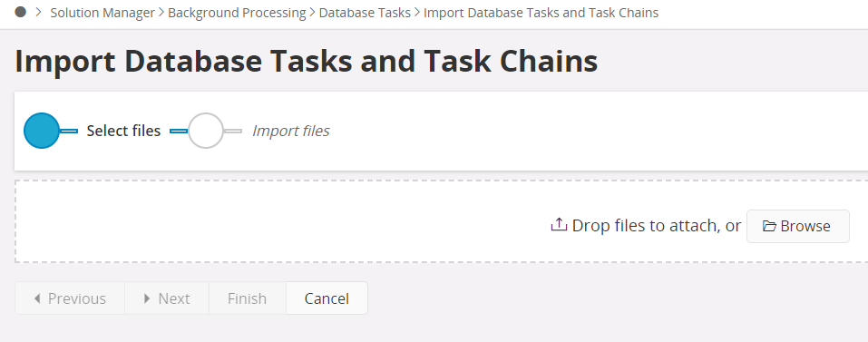Navigate to Database Tasks breadcrumb
Image resolution: width=868 pixels, height=342 pixels.
[365, 13]
